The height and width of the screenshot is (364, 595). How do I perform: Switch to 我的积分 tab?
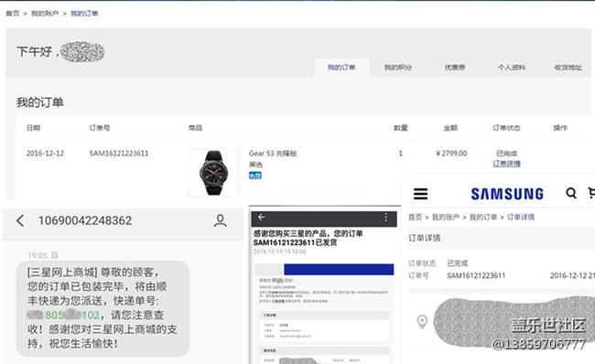pos(397,68)
